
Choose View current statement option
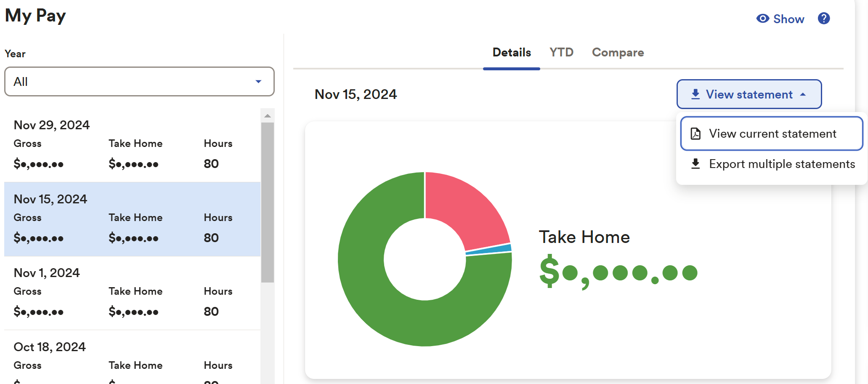(772, 134)
